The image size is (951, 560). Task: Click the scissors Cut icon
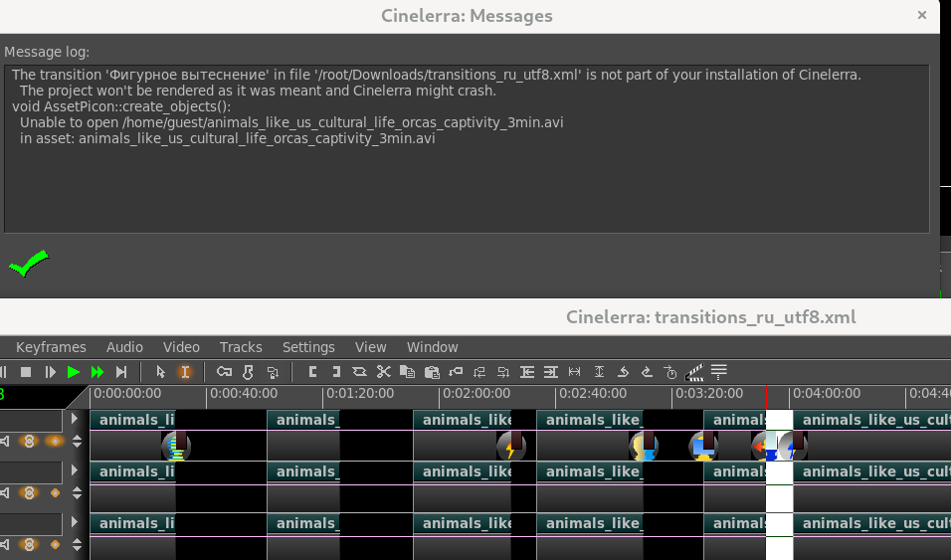pos(384,372)
